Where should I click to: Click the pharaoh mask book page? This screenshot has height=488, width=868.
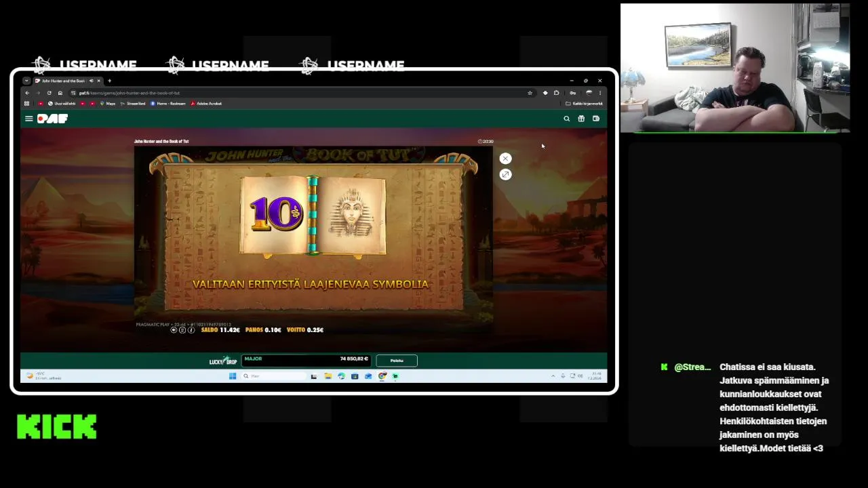tap(351, 215)
